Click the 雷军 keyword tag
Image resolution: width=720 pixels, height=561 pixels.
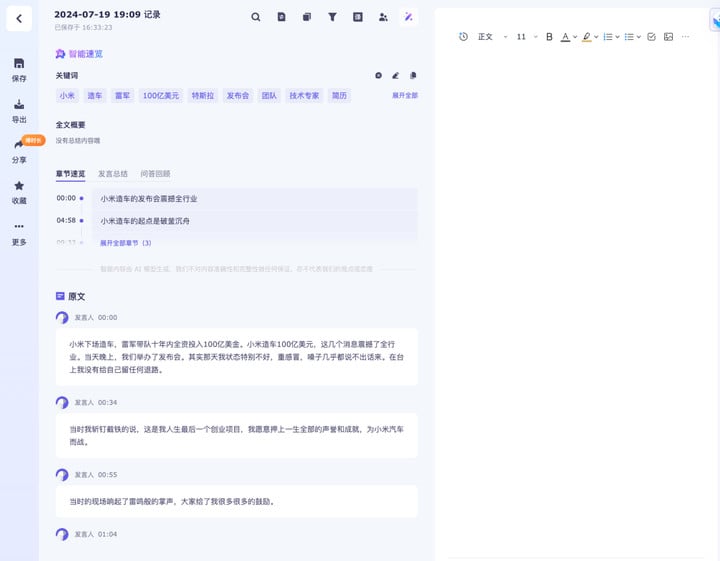122,95
